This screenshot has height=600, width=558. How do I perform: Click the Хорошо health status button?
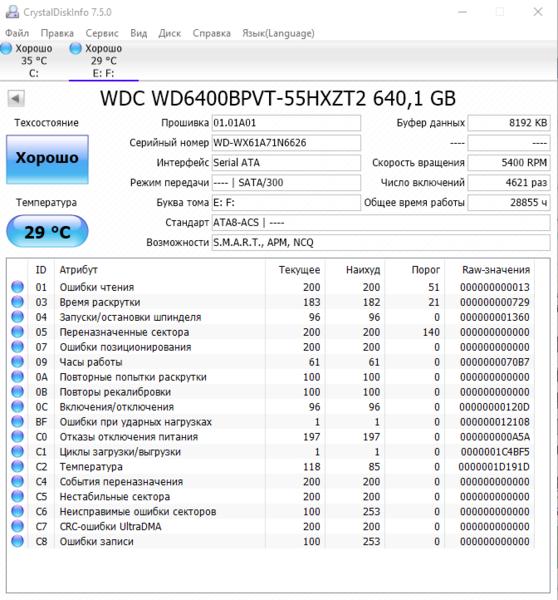coord(47,158)
